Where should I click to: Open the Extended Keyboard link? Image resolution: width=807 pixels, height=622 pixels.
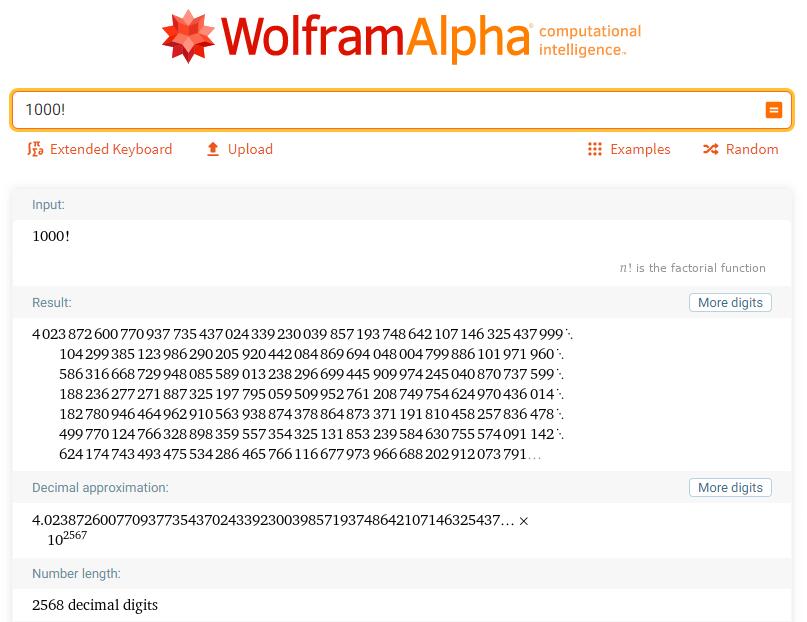click(x=111, y=149)
